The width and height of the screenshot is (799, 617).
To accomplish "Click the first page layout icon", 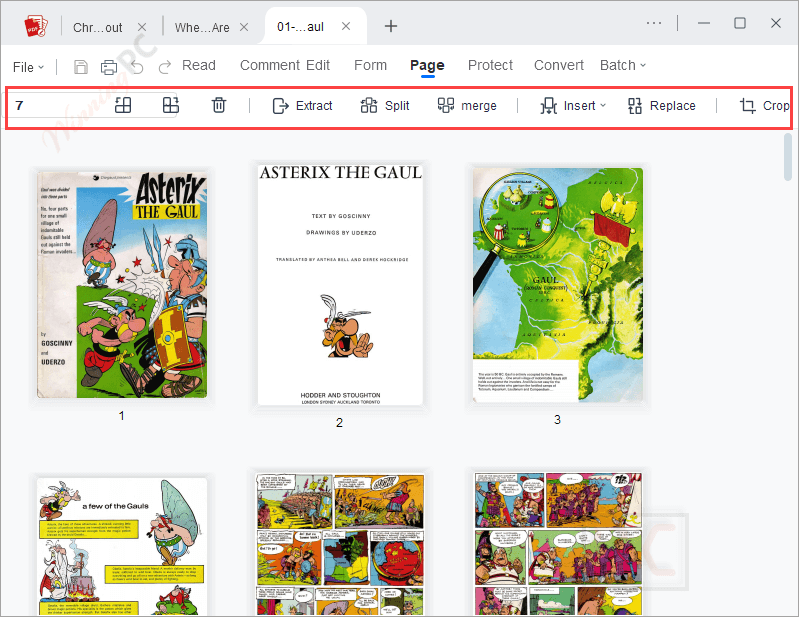I will point(123,105).
